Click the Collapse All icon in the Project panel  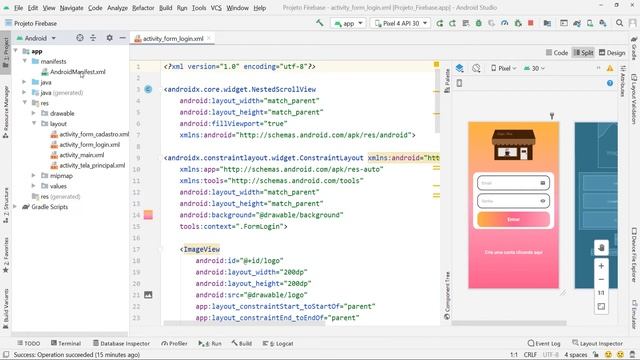(x=93, y=38)
